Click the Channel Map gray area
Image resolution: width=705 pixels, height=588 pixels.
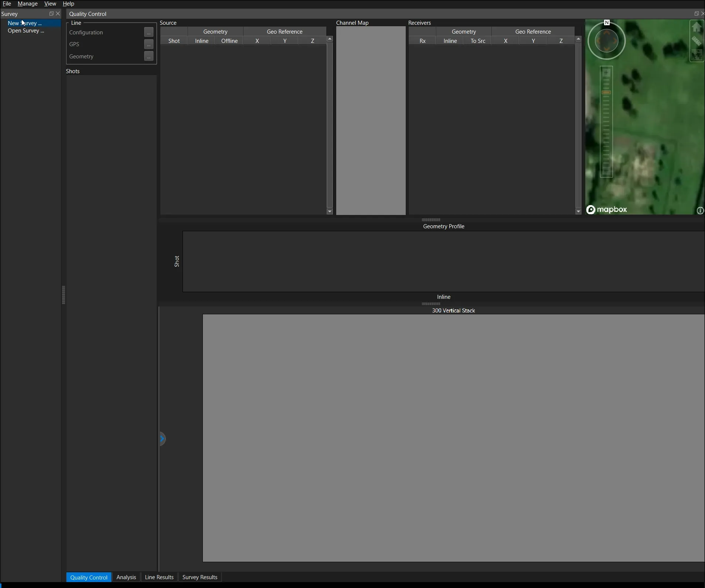(371, 121)
